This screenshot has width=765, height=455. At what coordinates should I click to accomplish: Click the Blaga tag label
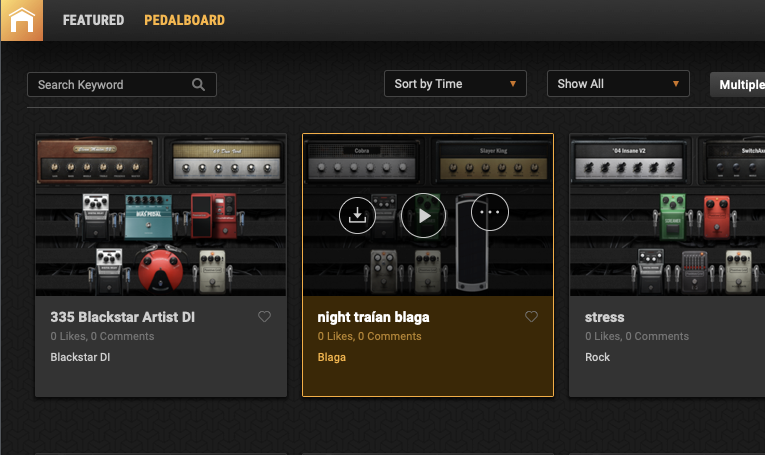click(x=332, y=357)
